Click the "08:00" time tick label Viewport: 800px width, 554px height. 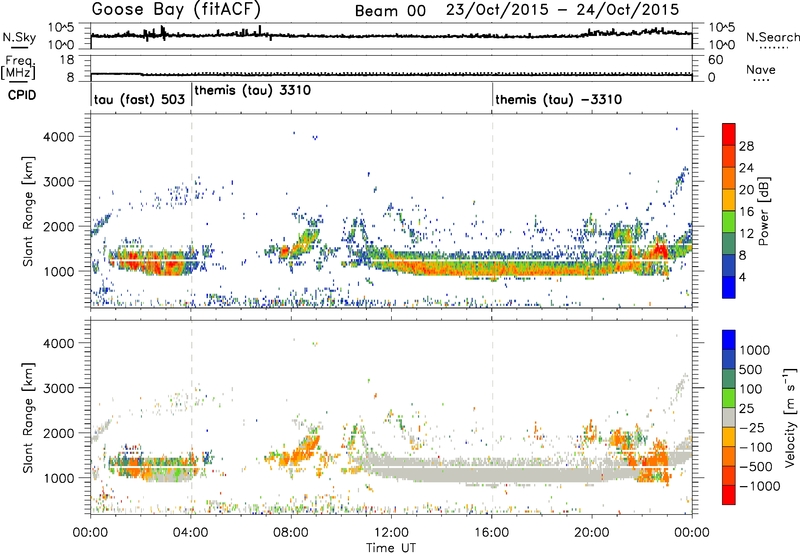[291, 533]
